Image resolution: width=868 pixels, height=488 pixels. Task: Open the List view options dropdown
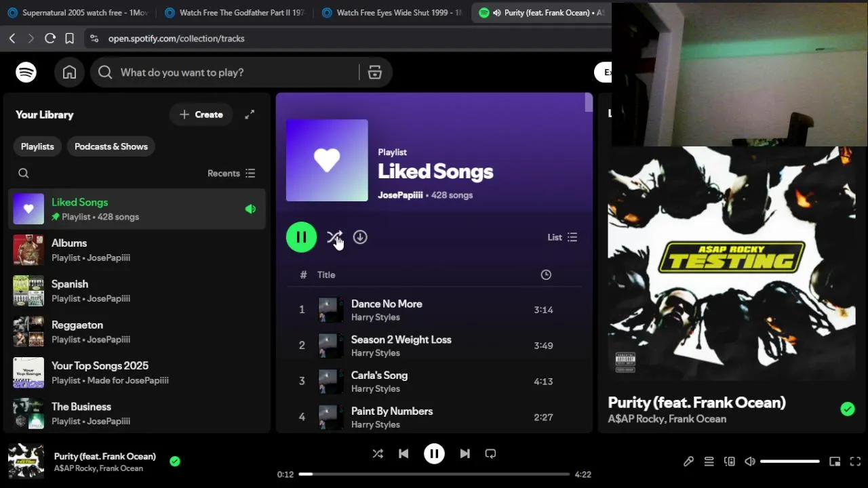[x=562, y=237]
